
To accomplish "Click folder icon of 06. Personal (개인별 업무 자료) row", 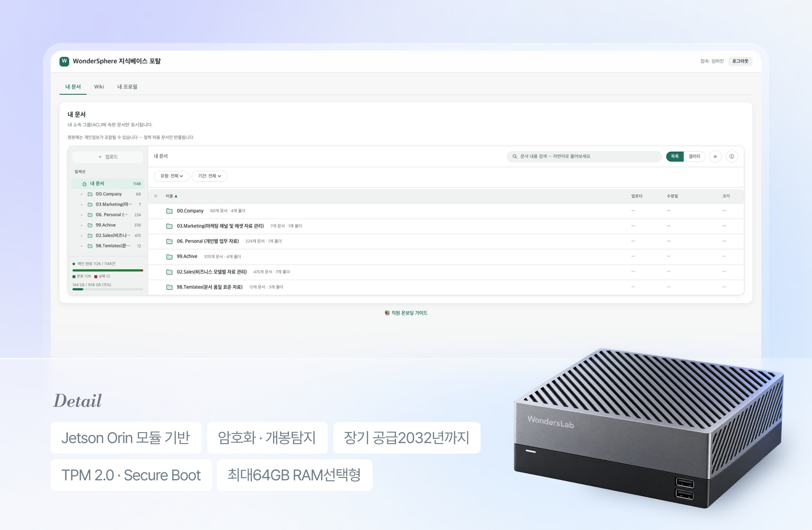I will (169, 242).
